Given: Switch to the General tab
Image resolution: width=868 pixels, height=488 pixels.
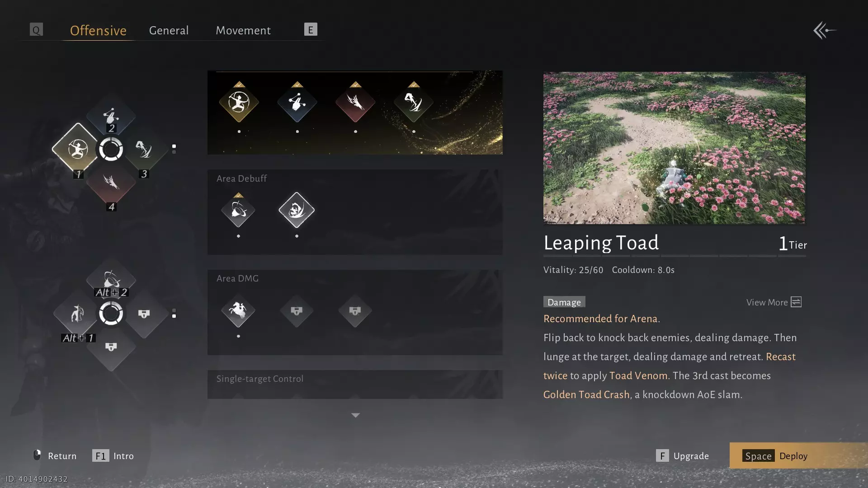Looking at the screenshot, I should [169, 30].
